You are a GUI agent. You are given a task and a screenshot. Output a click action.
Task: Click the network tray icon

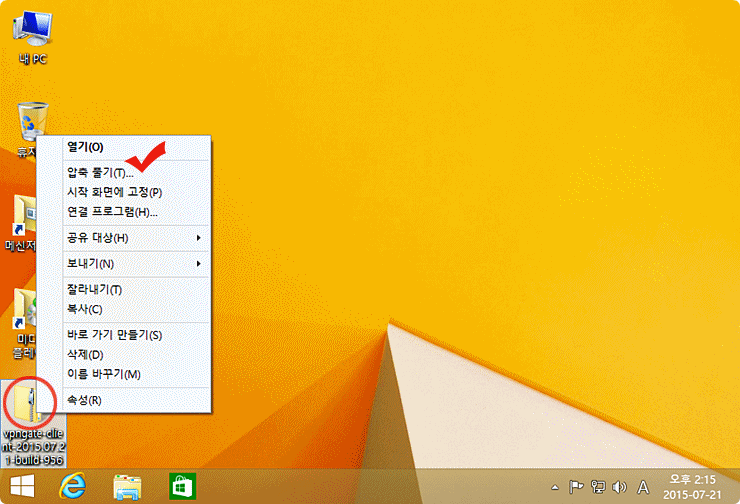598,487
